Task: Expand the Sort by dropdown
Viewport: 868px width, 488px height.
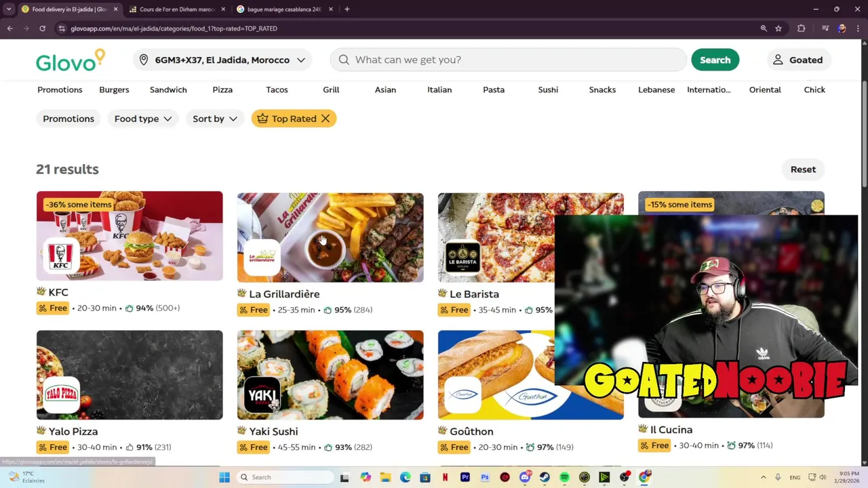Action: click(x=214, y=119)
